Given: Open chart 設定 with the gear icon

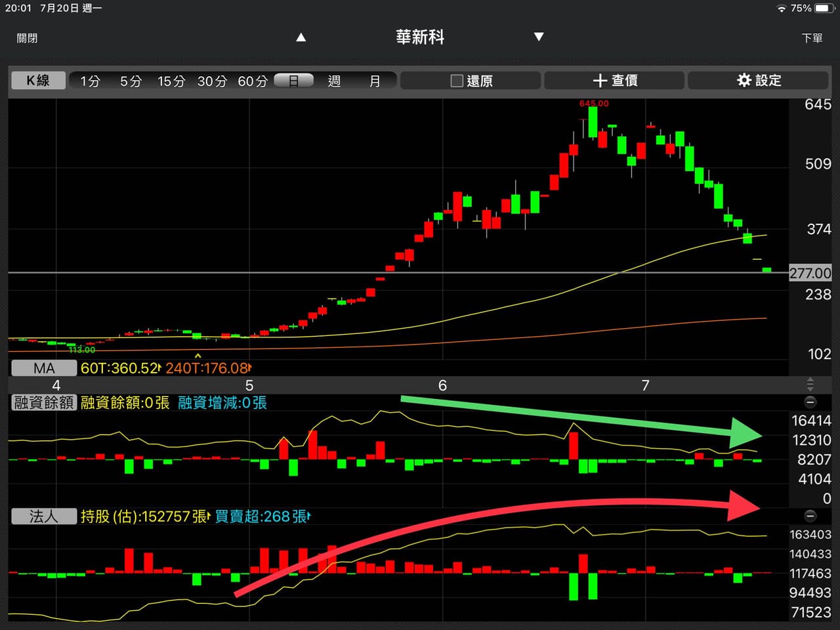Looking at the screenshot, I should click(x=758, y=80).
